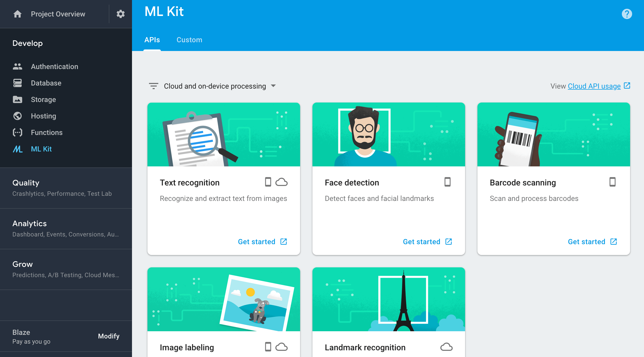644x357 pixels.
Task: Click 'Recognize and extract text from images' description
Action: coord(223,198)
